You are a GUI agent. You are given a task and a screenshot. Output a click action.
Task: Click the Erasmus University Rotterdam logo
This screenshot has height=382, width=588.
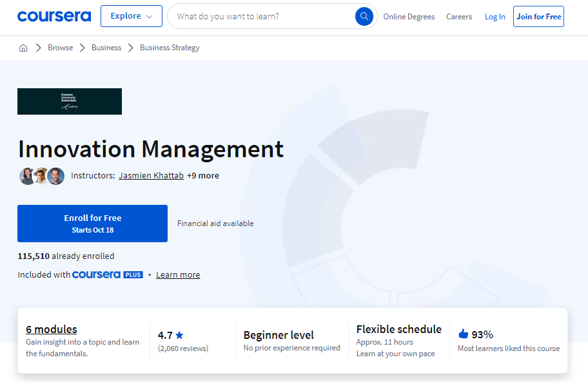(x=70, y=102)
